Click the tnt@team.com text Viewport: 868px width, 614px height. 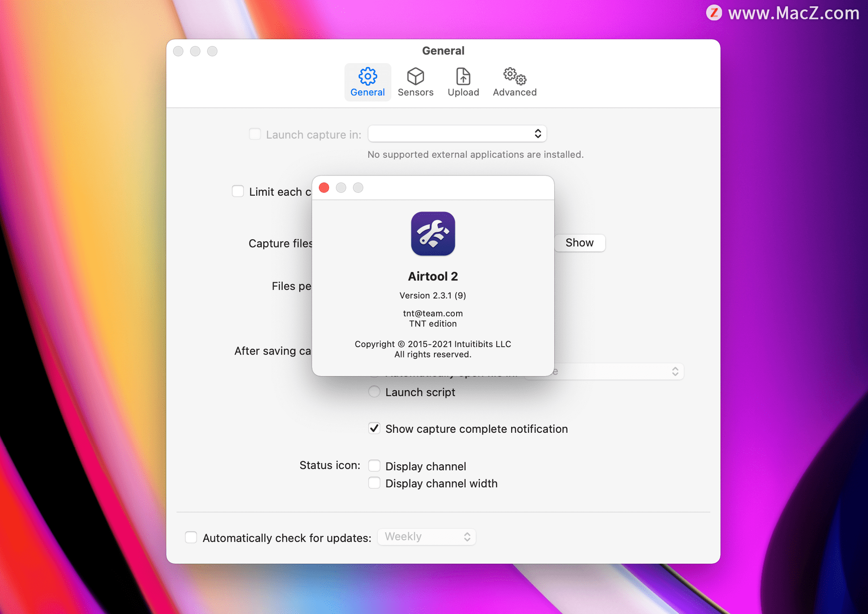(x=433, y=313)
